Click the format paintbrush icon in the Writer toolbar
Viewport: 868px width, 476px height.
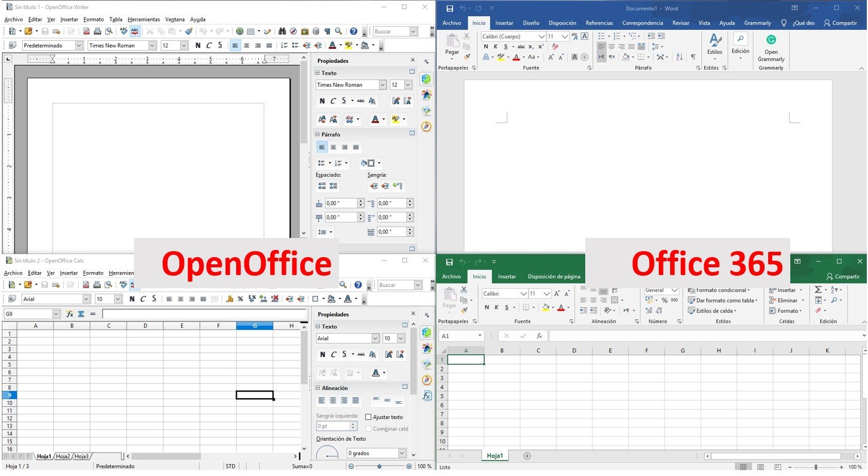click(x=188, y=31)
